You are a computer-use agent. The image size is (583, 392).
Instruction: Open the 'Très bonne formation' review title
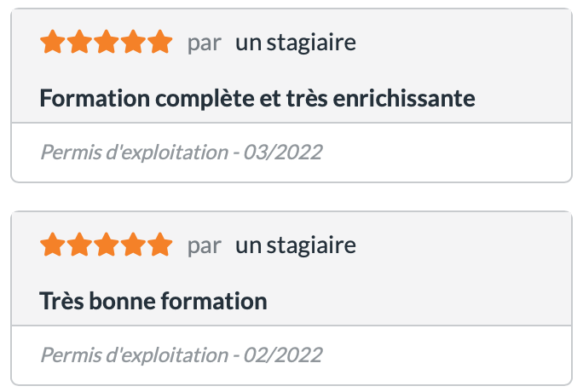point(153,301)
